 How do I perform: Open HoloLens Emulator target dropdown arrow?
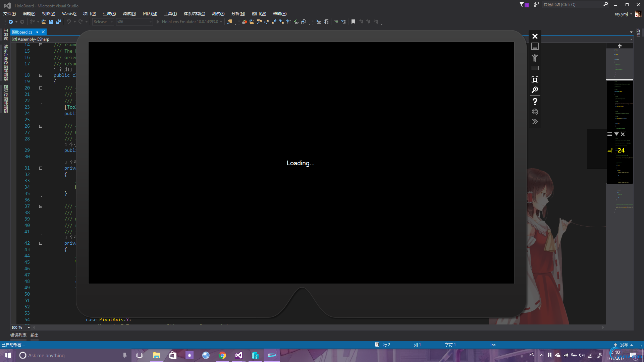coord(221,22)
